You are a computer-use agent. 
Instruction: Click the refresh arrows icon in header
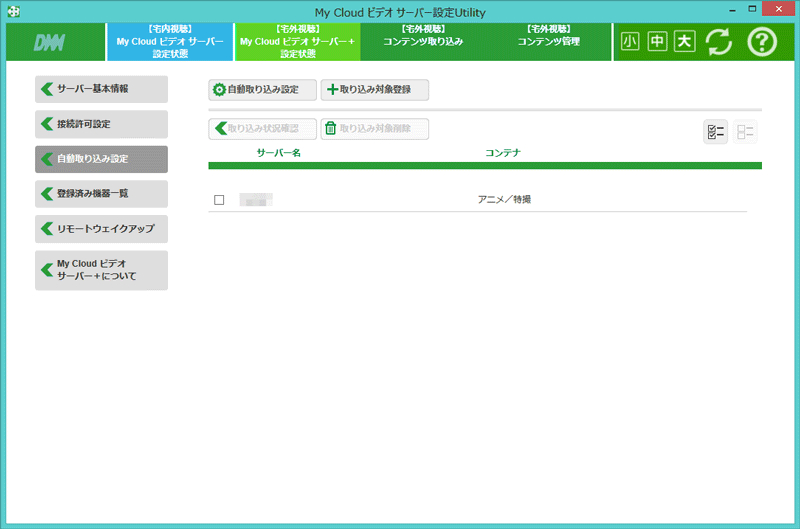point(718,42)
